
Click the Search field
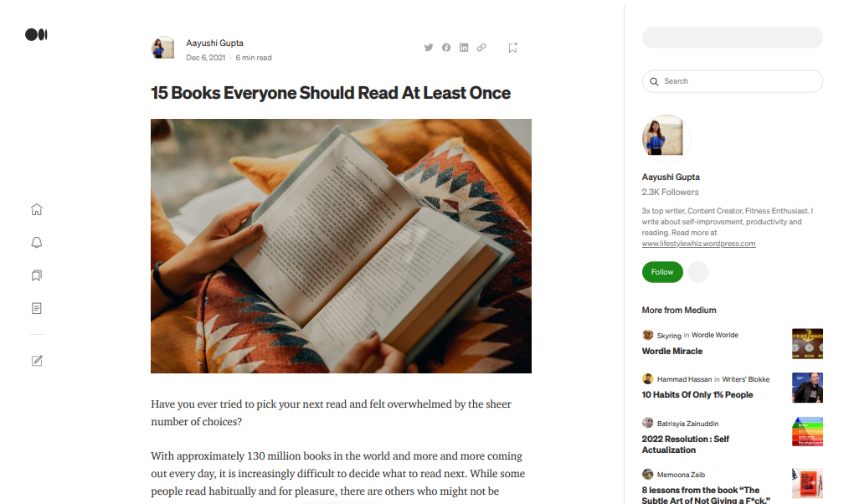tap(732, 81)
